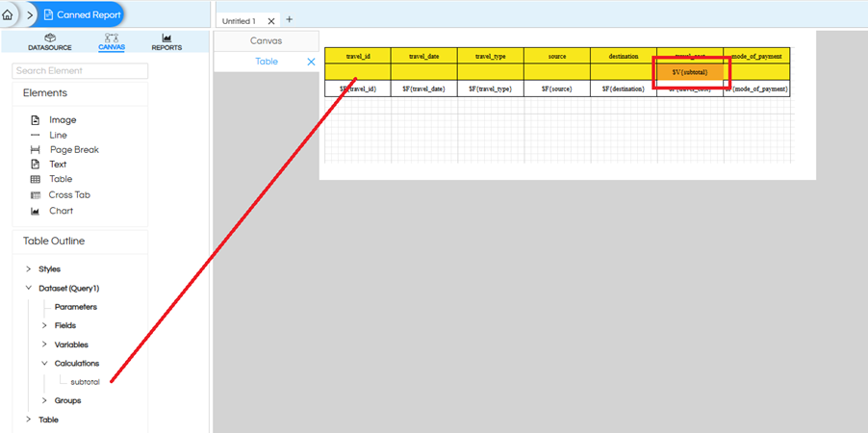
Task: Click the mode_of_payment header cell
Action: 756,56
